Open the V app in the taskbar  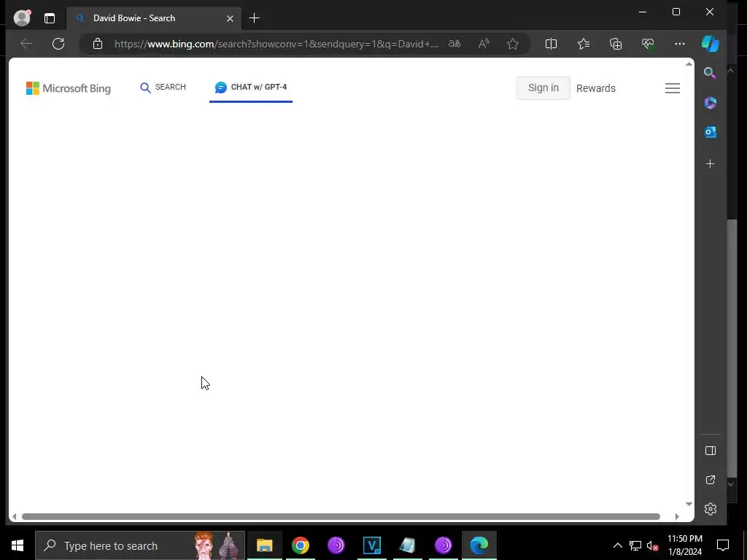point(371,545)
